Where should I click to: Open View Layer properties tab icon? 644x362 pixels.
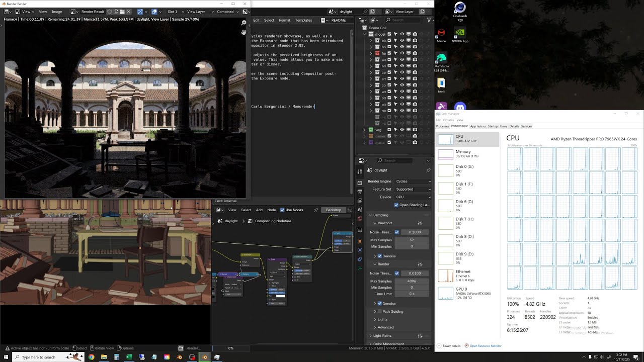pos(360,201)
